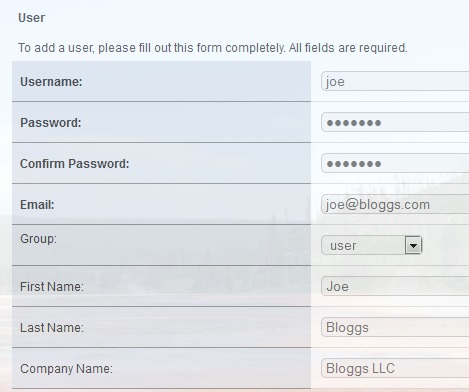Image resolution: width=469 pixels, height=392 pixels.
Task: Click the First Name label
Action: pos(52,287)
